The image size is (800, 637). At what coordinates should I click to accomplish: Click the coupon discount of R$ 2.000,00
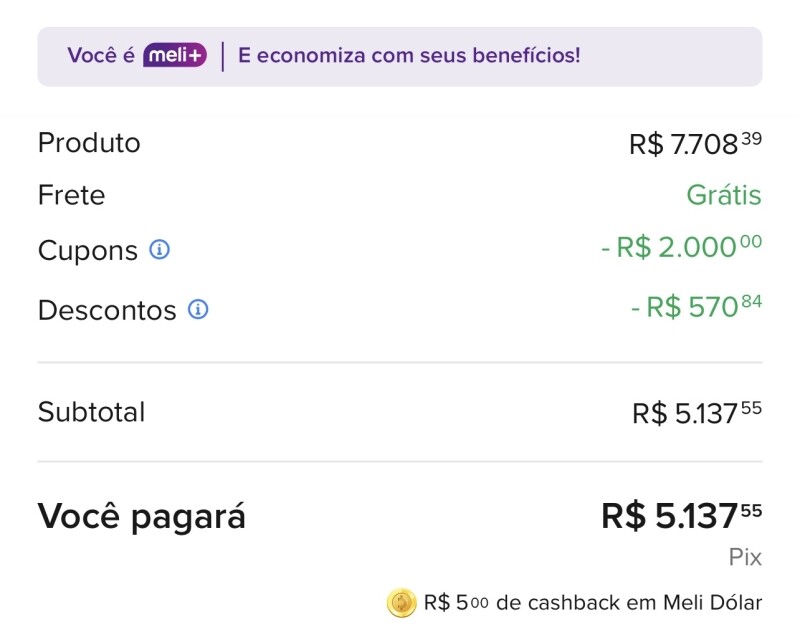point(681,248)
